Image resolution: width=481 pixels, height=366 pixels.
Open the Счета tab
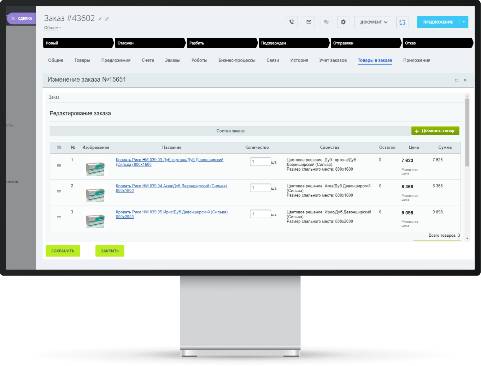click(148, 60)
